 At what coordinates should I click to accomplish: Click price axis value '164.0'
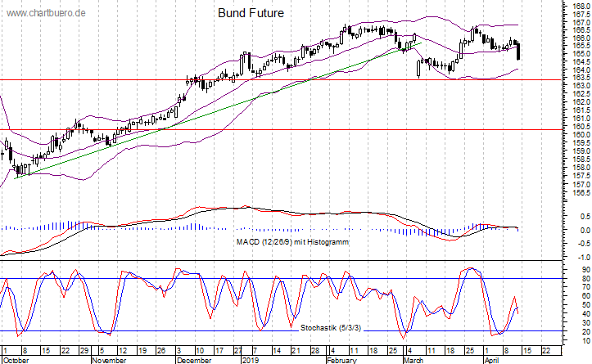click(581, 70)
